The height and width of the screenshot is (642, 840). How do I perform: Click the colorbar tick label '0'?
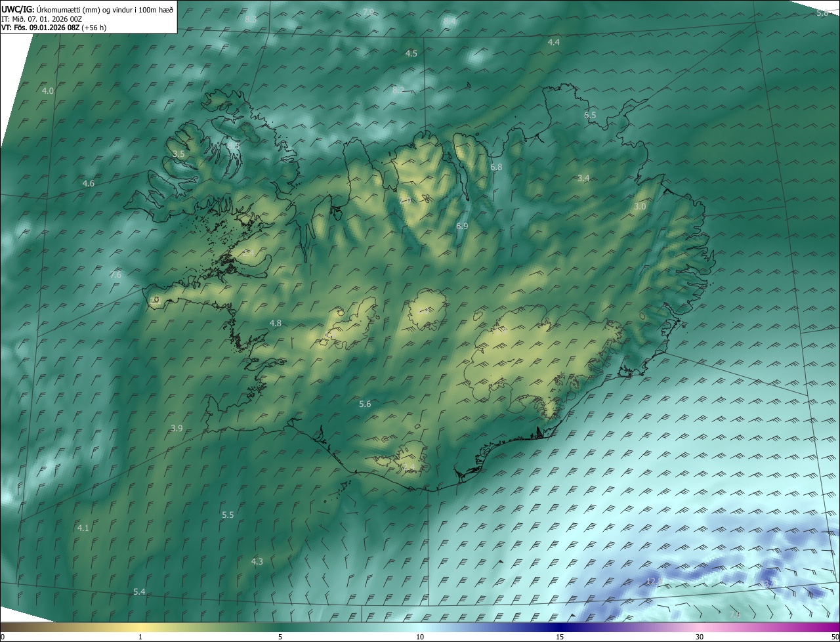[2, 637]
